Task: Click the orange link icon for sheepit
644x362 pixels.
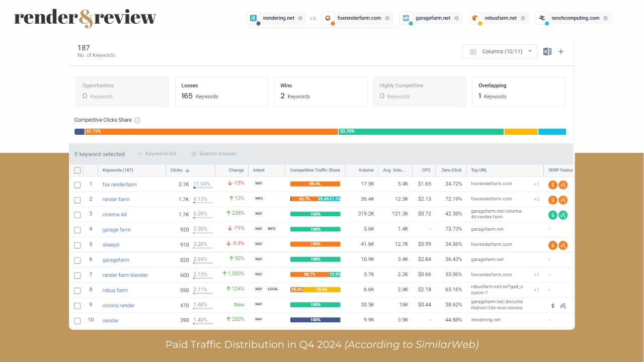Action: [563, 245]
